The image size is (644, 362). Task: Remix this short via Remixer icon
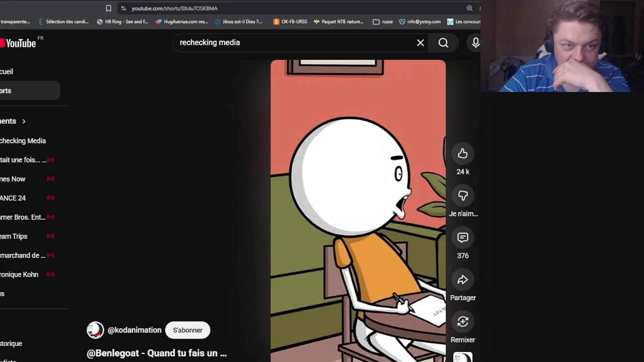(463, 322)
